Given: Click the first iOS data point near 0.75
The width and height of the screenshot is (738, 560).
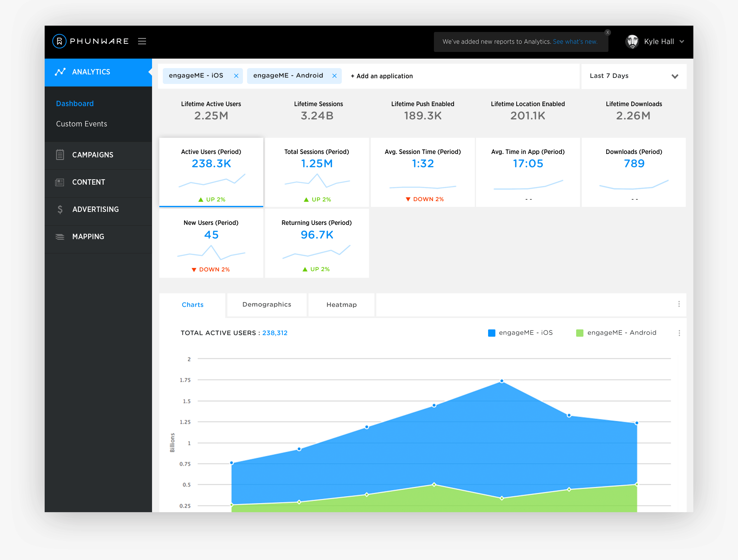Looking at the screenshot, I should coord(232,463).
